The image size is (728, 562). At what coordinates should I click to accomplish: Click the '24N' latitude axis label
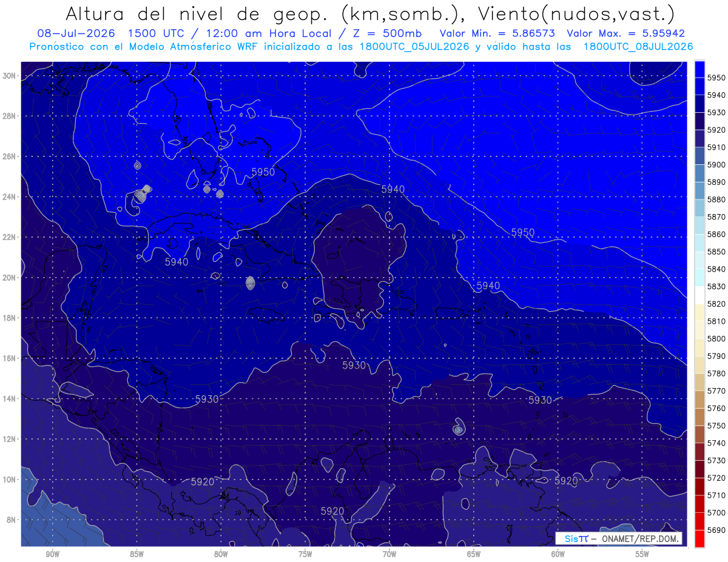9,197
